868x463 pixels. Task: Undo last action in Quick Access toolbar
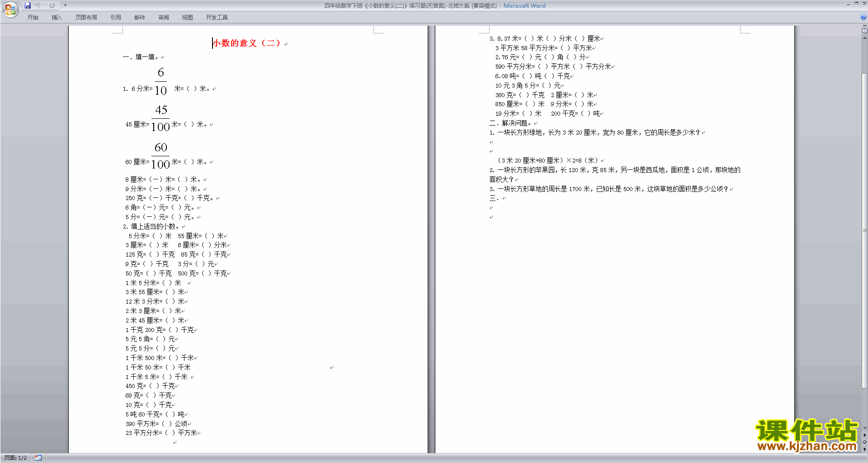click(37, 5)
